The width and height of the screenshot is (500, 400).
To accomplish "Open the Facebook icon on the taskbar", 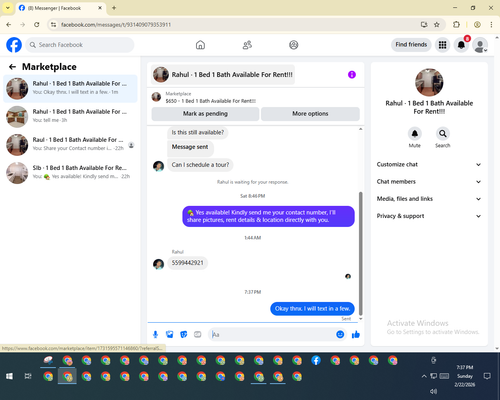I will (316, 360).
